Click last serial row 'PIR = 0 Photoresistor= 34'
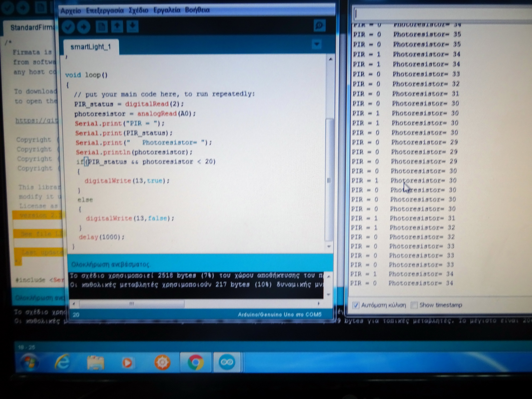This screenshot has width=532, height=399. click(x=401, y=283)
